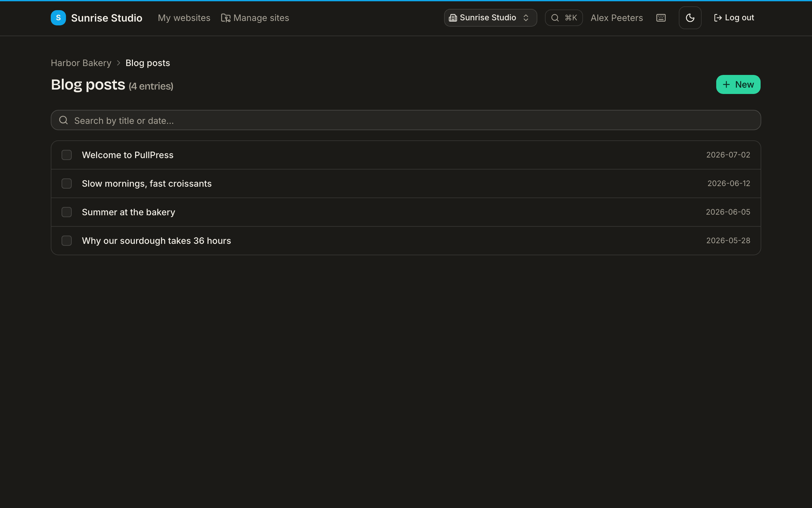This screenshot has width=812, height=508.
Task: Navigate to Harbor Bakery breadcrumb
Action: click(81, 63)
